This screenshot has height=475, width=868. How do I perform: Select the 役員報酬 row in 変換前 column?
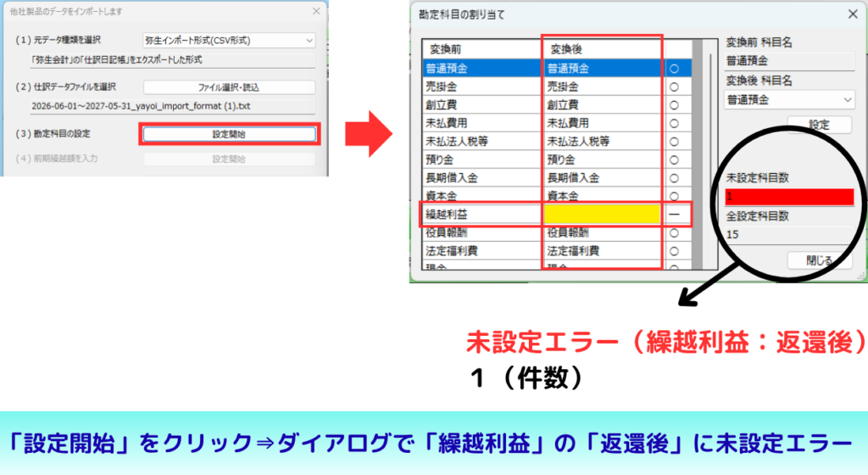(x=482, y=233)
